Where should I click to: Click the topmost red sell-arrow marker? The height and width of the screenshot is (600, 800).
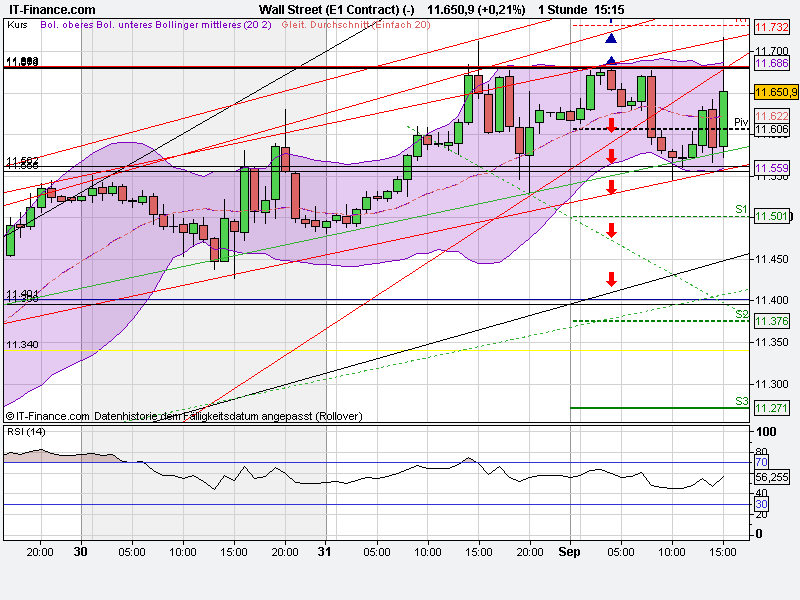(611, 126)
